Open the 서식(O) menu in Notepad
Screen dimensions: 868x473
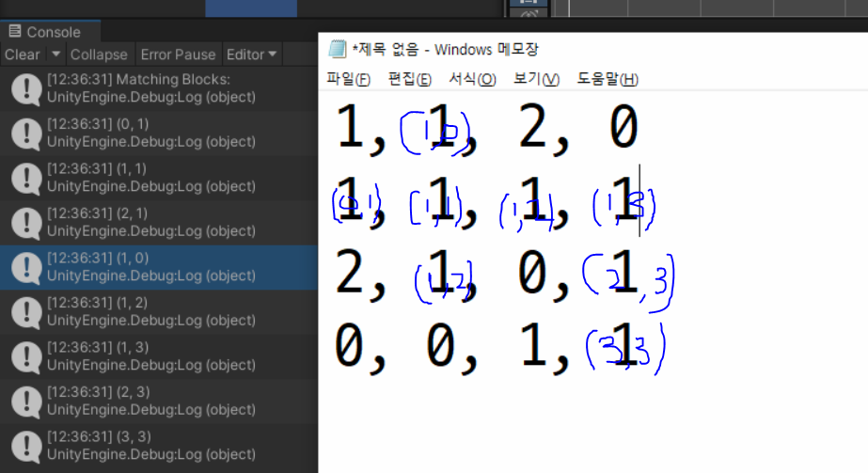(472, 79)
